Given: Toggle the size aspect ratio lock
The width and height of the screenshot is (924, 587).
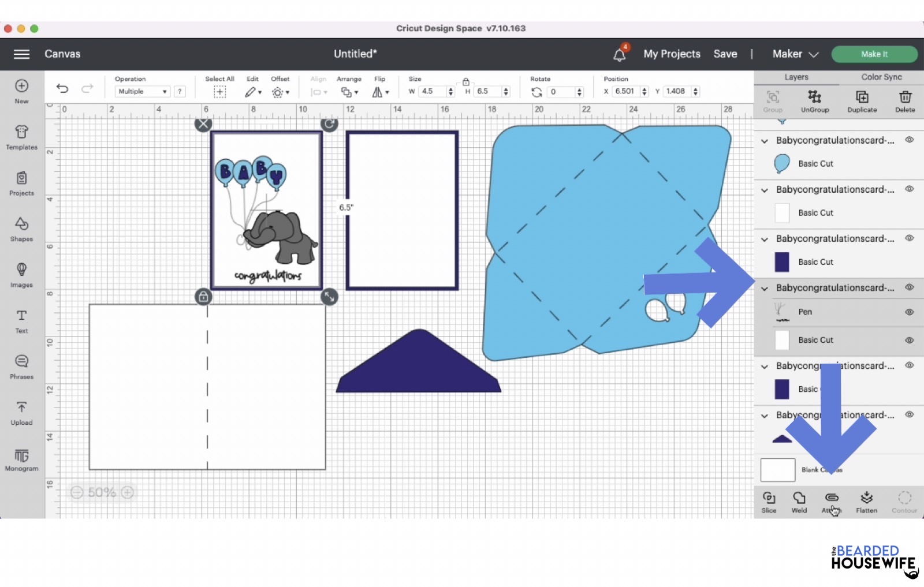Looking at the screenshot, I should (465, 82).
